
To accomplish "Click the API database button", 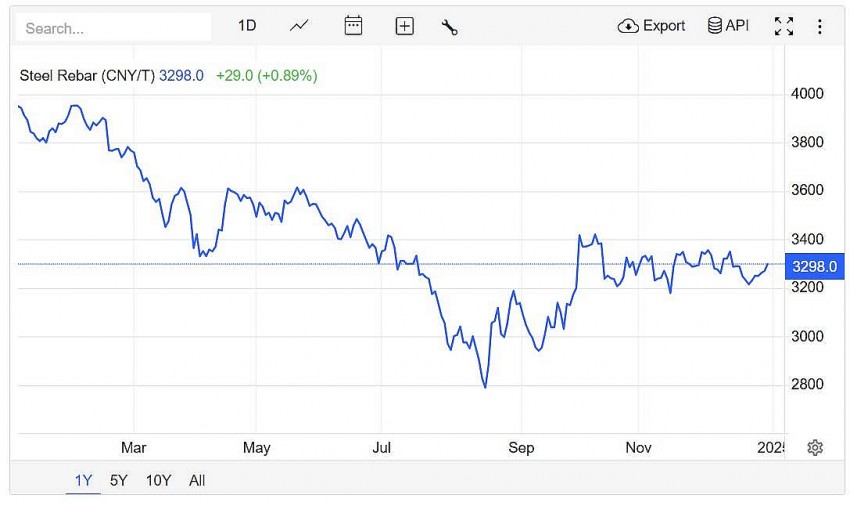I will 728,26.
